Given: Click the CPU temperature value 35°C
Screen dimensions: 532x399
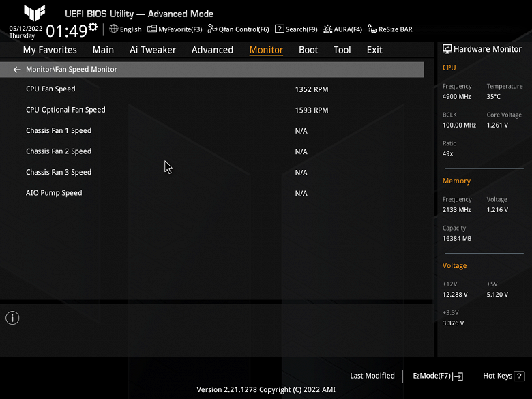Looking at the screenshot, I should pos(493,96).
